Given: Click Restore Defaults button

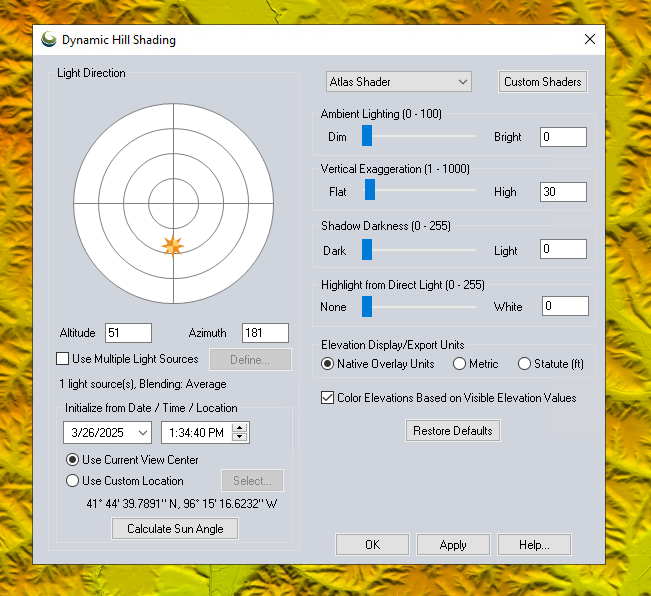Looking at the screenshot, I should pos(453,431).
